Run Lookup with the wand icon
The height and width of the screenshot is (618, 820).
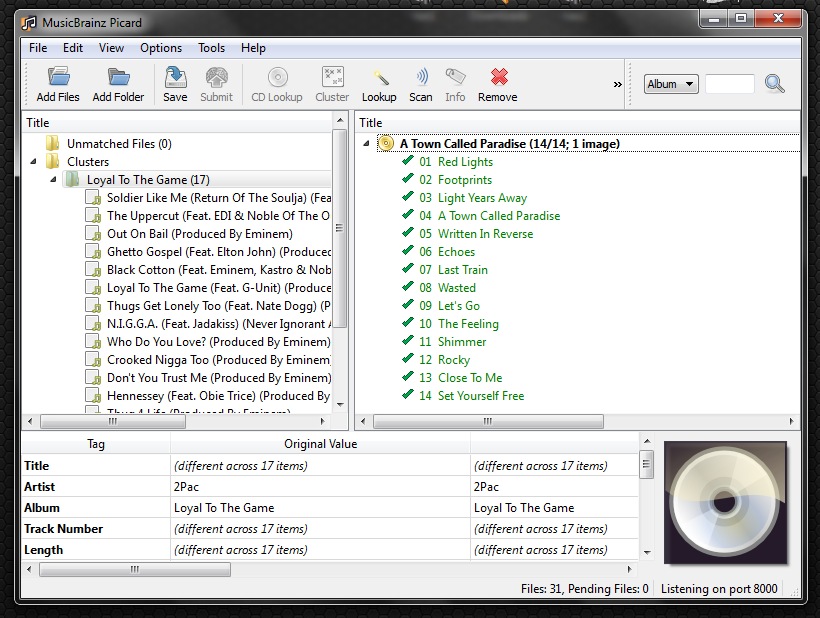coord(380,77)
